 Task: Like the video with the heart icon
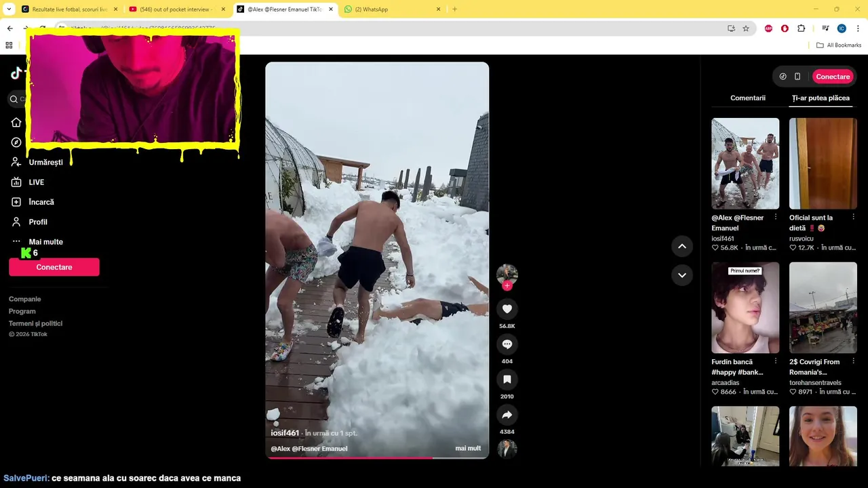(x=507, y=309)
